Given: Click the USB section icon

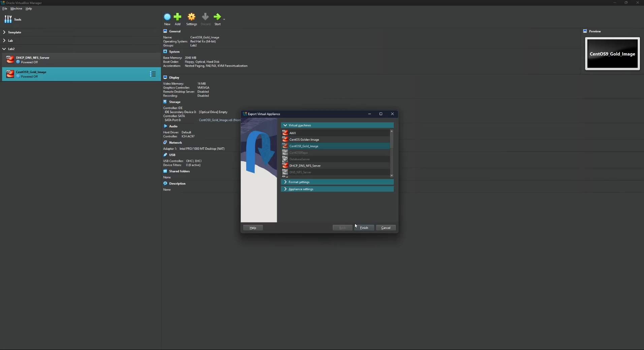Looking at the screenshot, I should point(165,155).
